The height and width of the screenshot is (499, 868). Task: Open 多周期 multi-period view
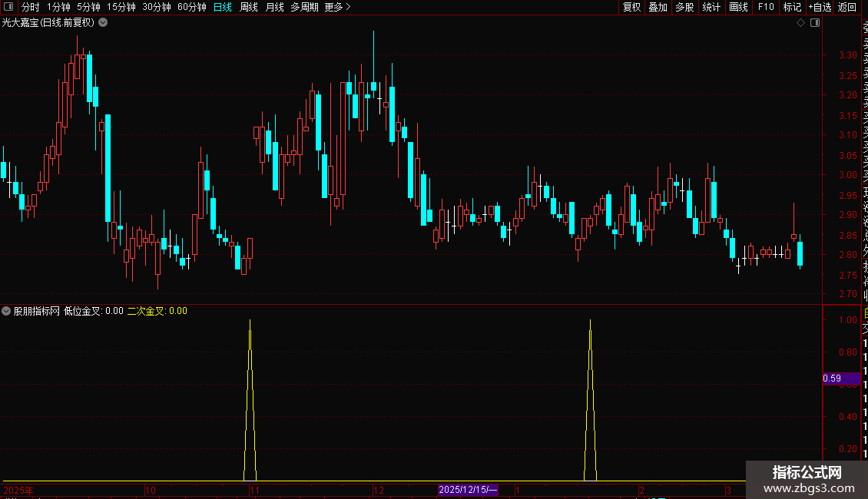[x=304, y=7]
